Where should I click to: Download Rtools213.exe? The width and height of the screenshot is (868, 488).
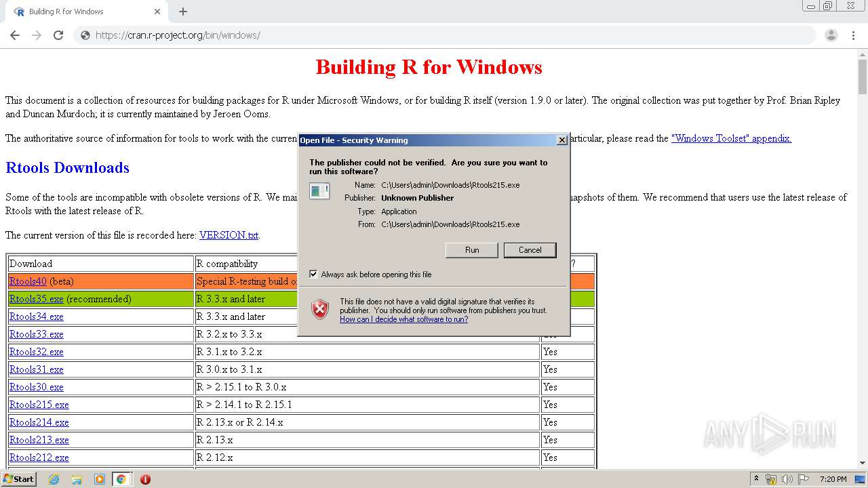pyautogui.click(x=39, y=440)
